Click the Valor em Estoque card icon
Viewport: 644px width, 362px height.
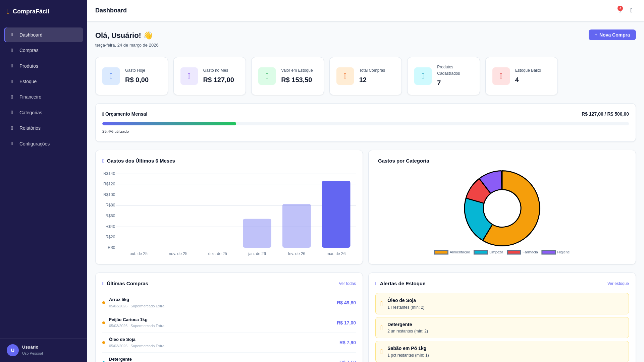267,76
